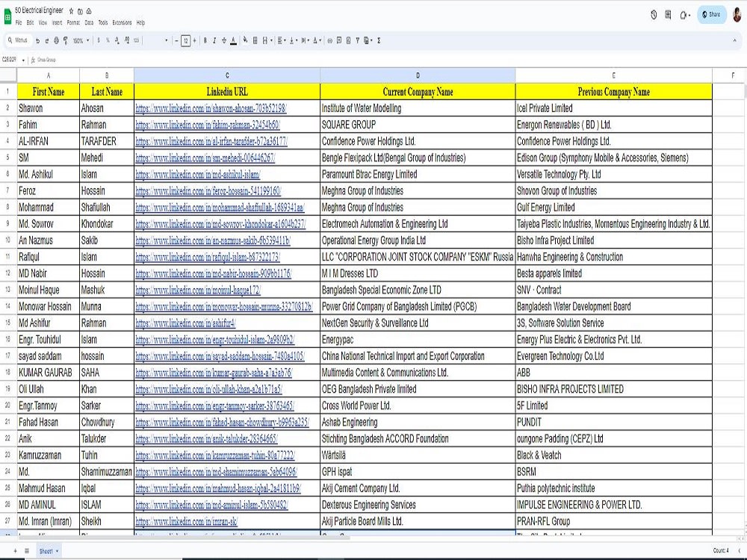
Task: Open the Data menu
Action: tap(89, 22)
